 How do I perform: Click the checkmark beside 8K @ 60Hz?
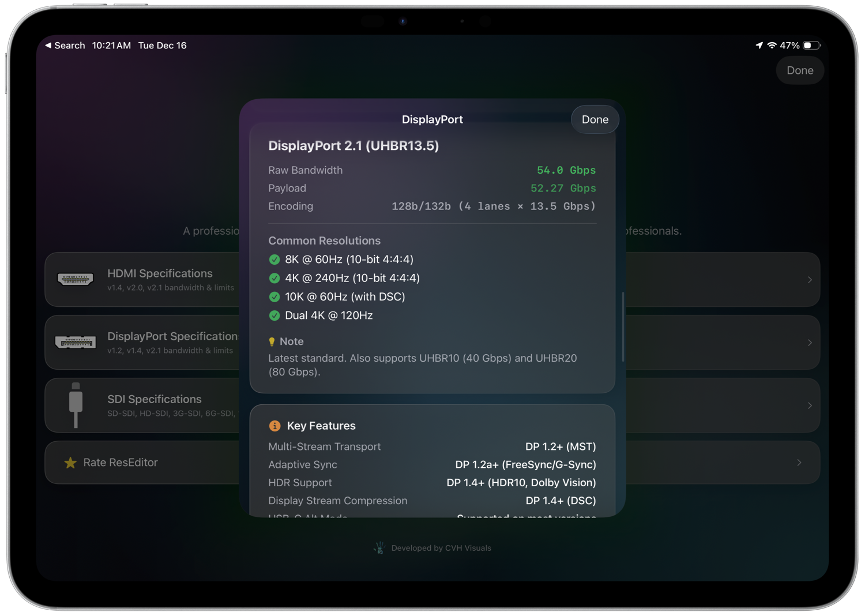pos(274,260)
